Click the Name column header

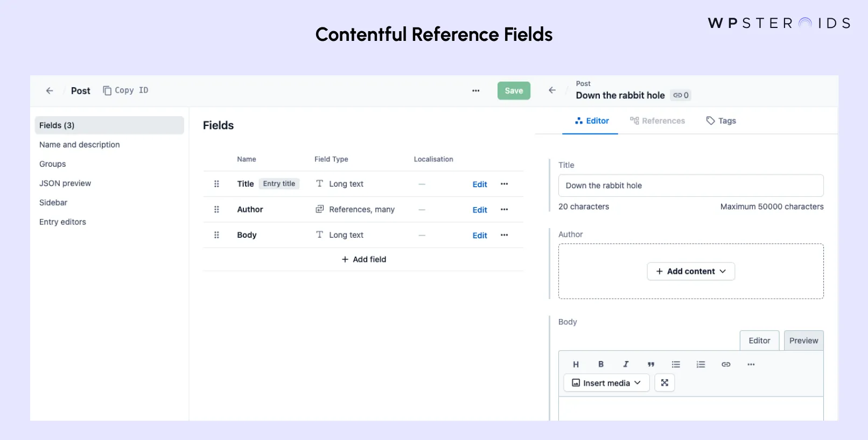(x=247, y=159)
